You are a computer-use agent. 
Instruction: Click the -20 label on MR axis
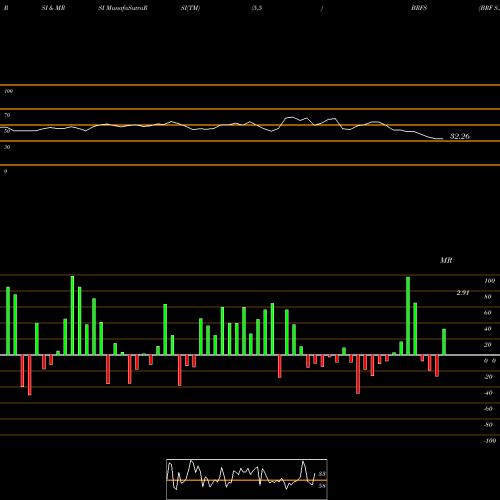click(x=488, y=377)
